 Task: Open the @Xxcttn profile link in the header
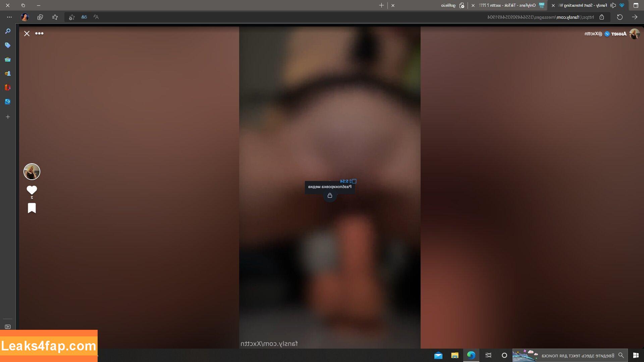click(593, 34)
